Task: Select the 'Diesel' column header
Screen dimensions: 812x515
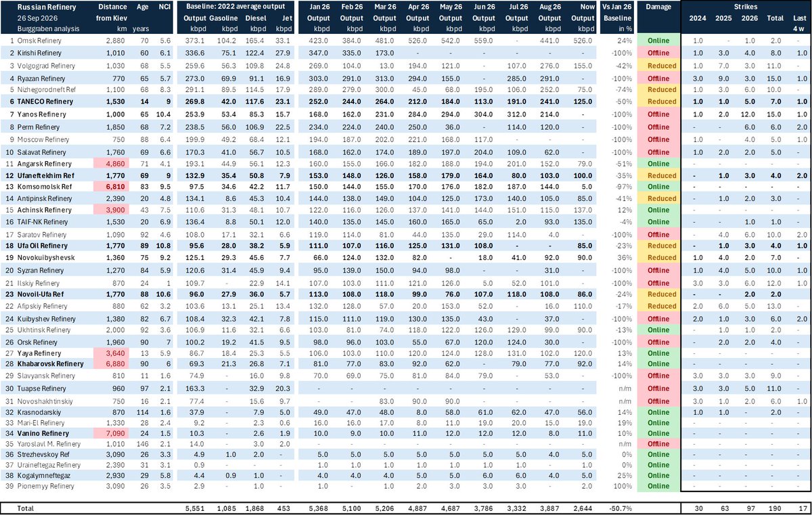Action: click(257, 19)
